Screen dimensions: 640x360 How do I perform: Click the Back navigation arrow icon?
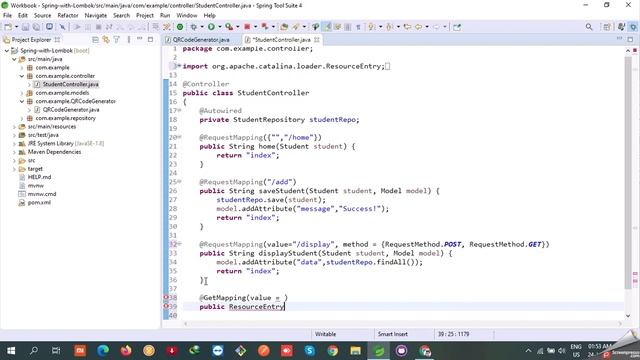point(418,27)
